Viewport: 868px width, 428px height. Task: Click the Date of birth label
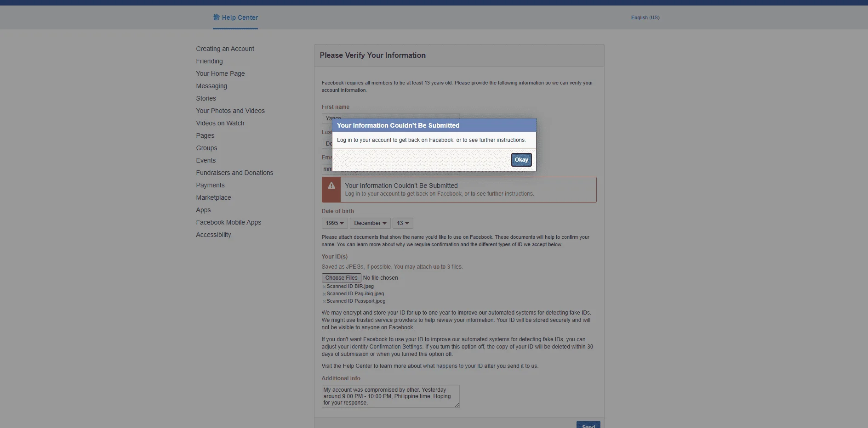(x=338, y=211)
